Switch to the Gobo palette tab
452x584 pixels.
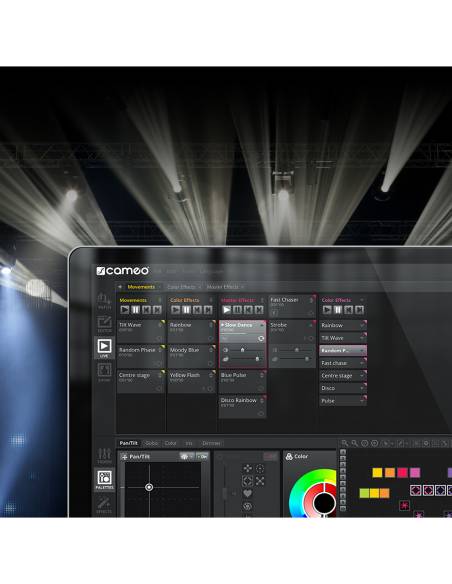point(152,443)
